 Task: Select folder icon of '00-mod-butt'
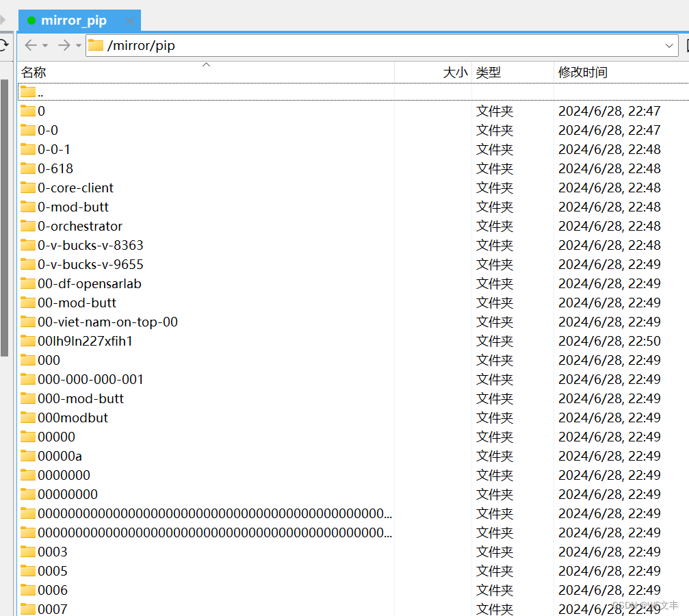(x=27, y=302)
